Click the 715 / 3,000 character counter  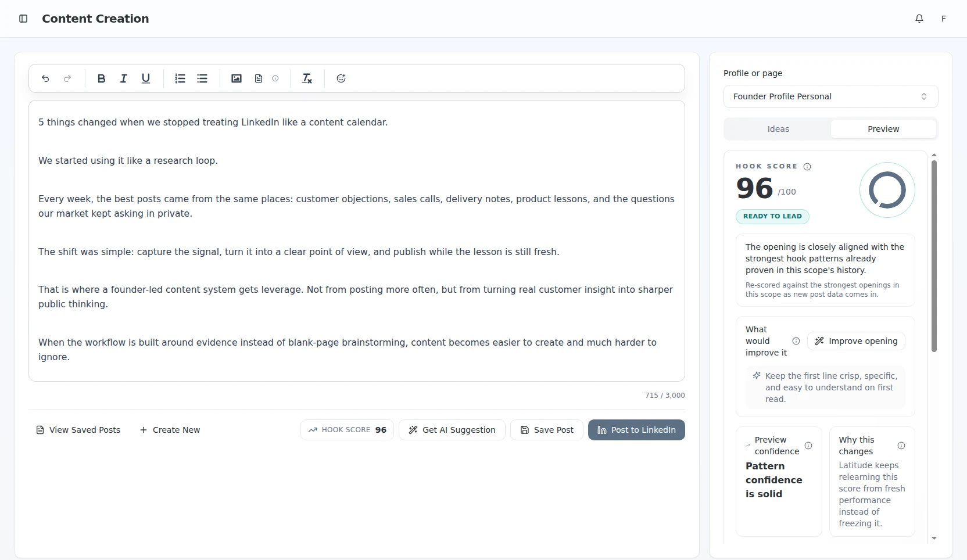pos(665,395)
